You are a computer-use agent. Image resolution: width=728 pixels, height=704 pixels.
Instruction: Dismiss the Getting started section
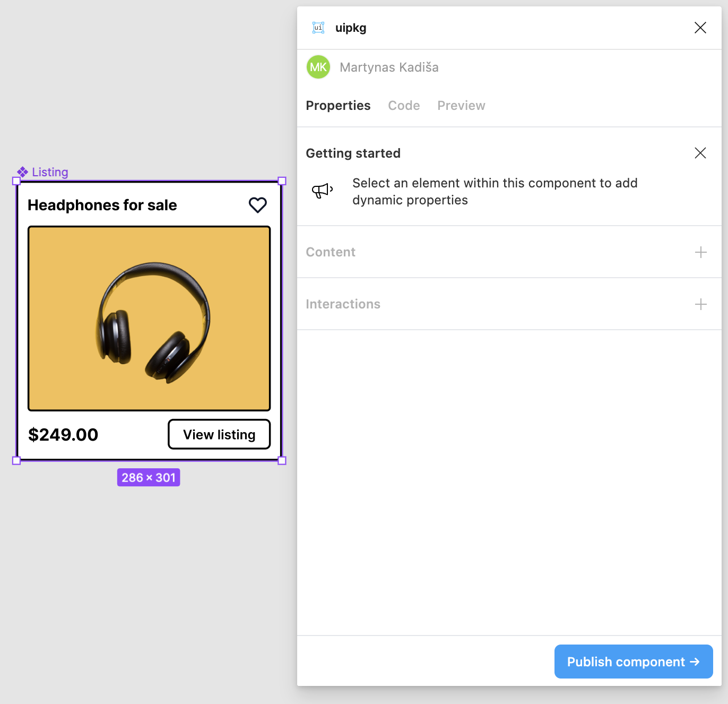(x=700, y=153)
